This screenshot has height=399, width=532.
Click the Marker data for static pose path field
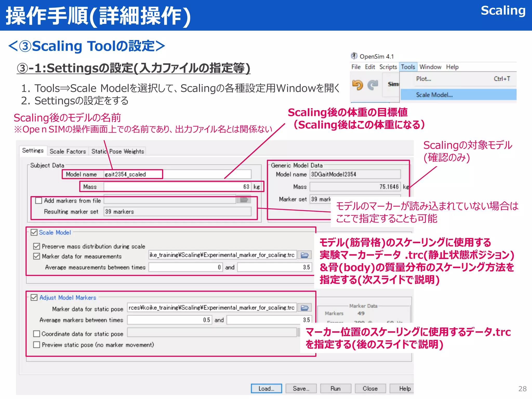point(212,308)
